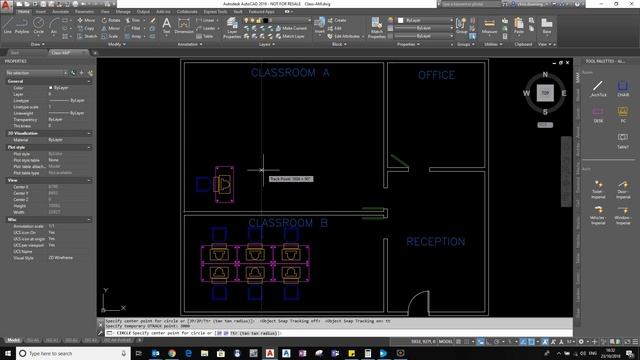The image size is (640, 360).
Task: Click the Create block button
Action: (337, 20)
